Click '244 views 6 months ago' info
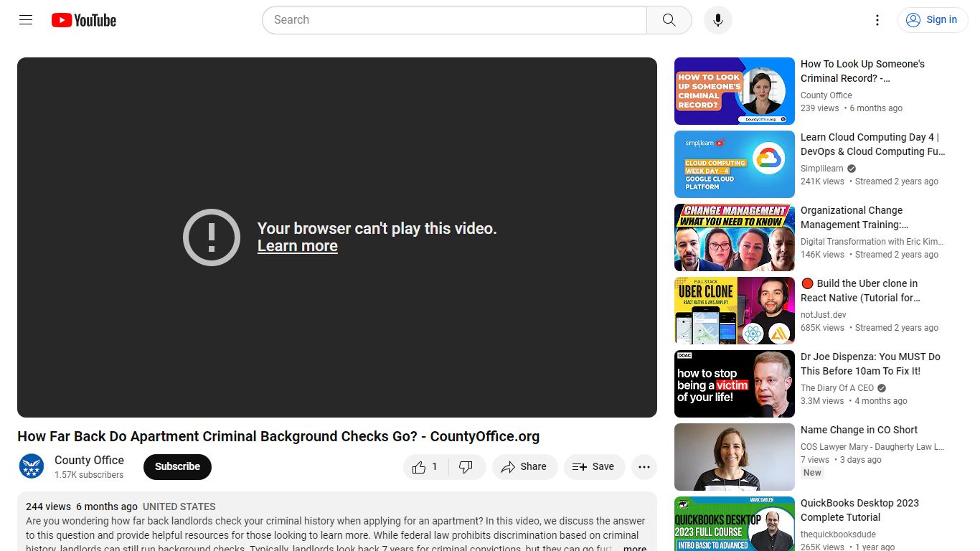The width and height of the screenshot is (980, 551). coord(81,507)
